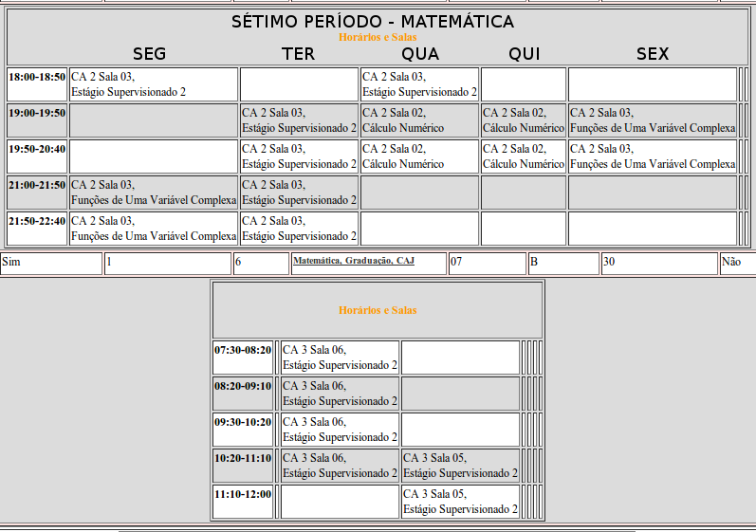Open the Matemática, Graduação, CAJ link
756x532 pixels.
click(x=354, y=261)
